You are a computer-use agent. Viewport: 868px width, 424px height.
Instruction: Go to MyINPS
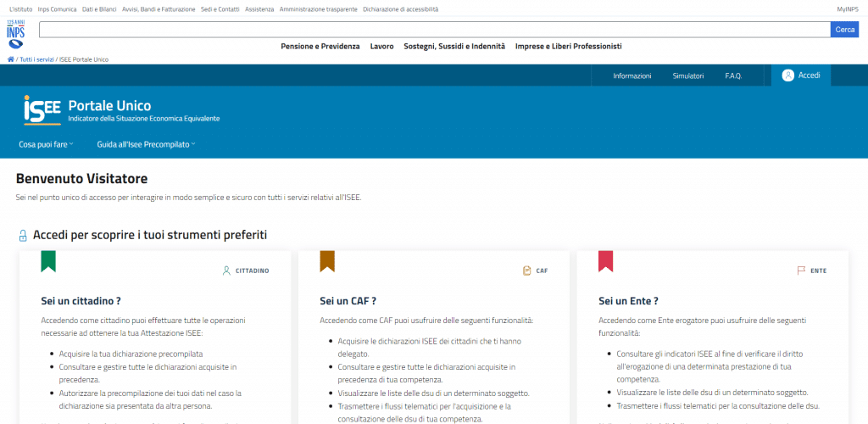848,9
